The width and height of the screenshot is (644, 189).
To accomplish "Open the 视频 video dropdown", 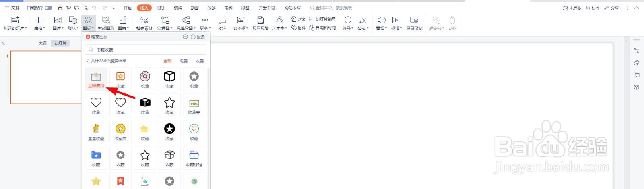I will coord(396,28).
